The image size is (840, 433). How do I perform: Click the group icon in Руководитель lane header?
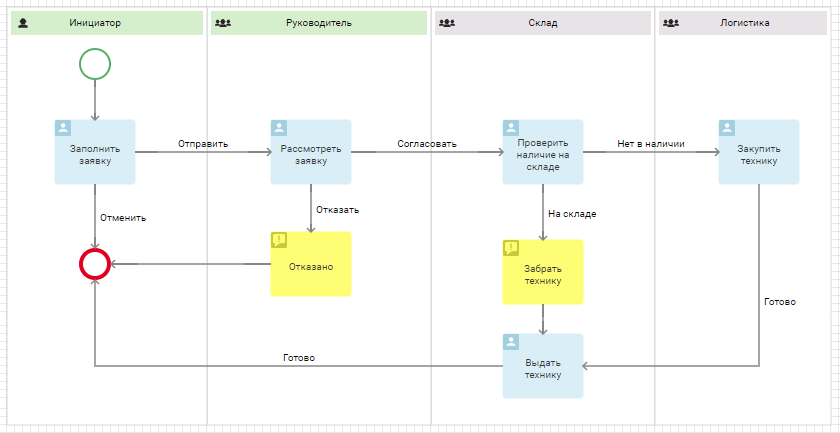[223, 23]
